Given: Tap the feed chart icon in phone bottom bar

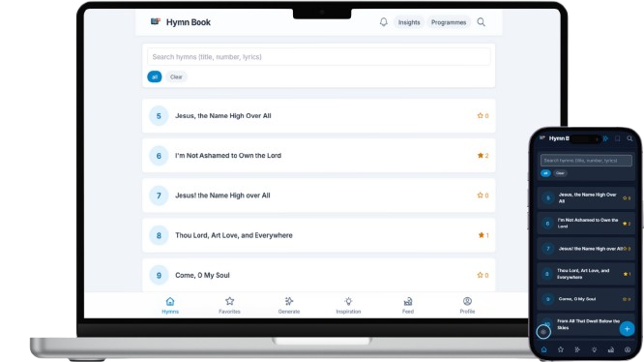Looking at the screenshot, I should (x=611, y=349).
